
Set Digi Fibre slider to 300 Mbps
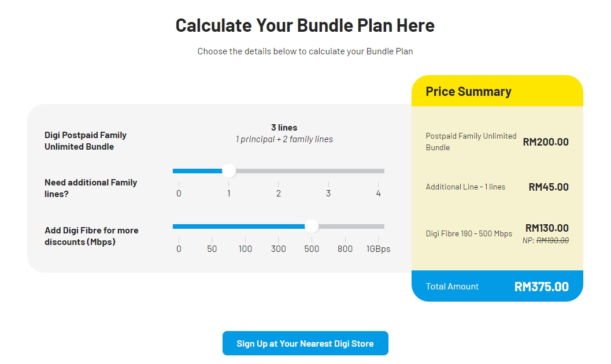point(278,226)
